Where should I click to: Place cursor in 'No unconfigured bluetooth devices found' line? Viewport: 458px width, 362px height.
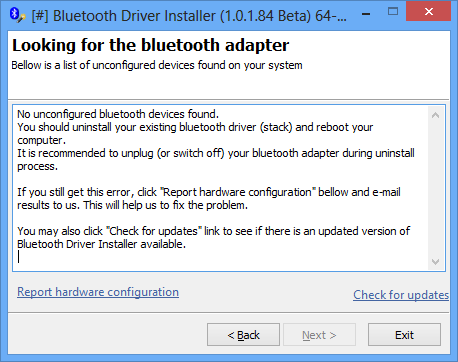point(118,114)
